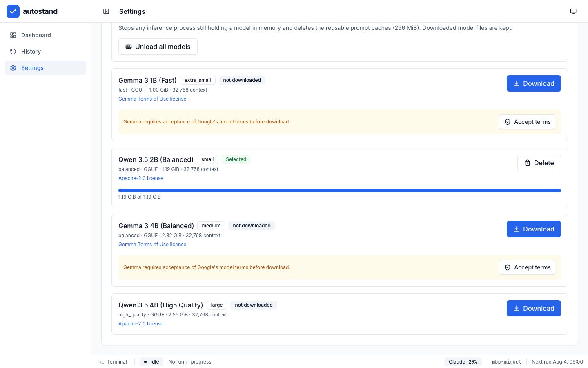
Task: Open the Terminal in status bar
Action: tap(113, 362)
